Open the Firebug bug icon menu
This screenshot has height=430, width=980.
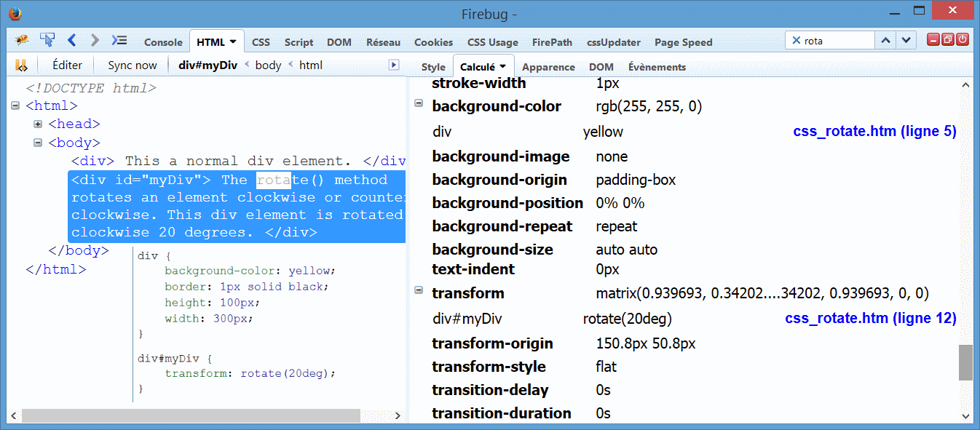pos(23,41)
